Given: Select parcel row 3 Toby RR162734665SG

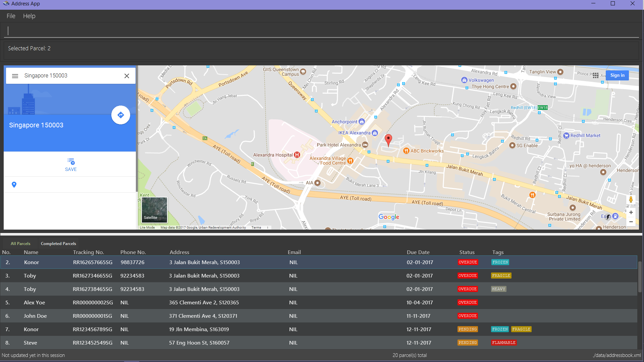Looking at the screenshot, I should (319, 276).
